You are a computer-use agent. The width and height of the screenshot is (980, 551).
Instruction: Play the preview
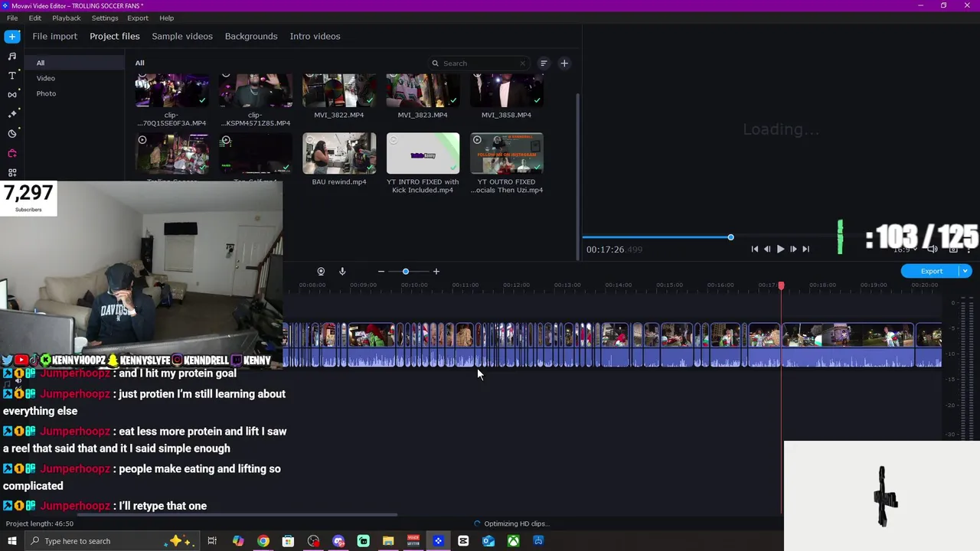[780, 249]
